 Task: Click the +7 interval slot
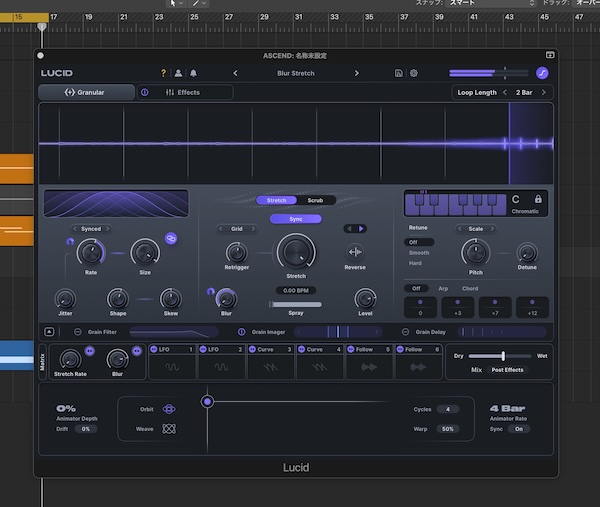point(495,307)
